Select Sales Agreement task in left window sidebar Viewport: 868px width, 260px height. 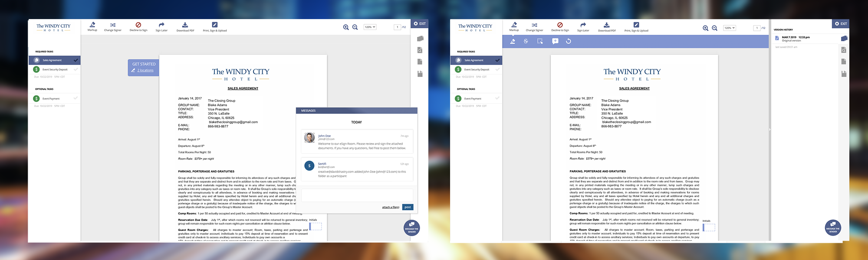(52, 60)
